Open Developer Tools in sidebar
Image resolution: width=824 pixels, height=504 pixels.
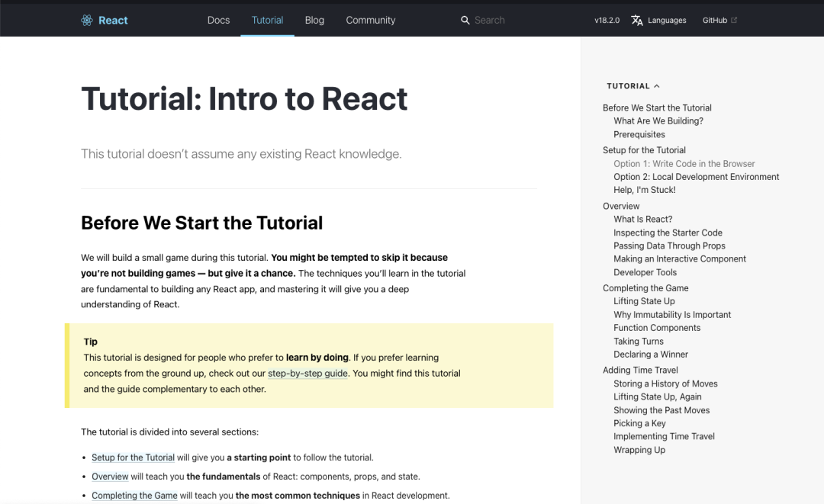click(x=645, y=272)
